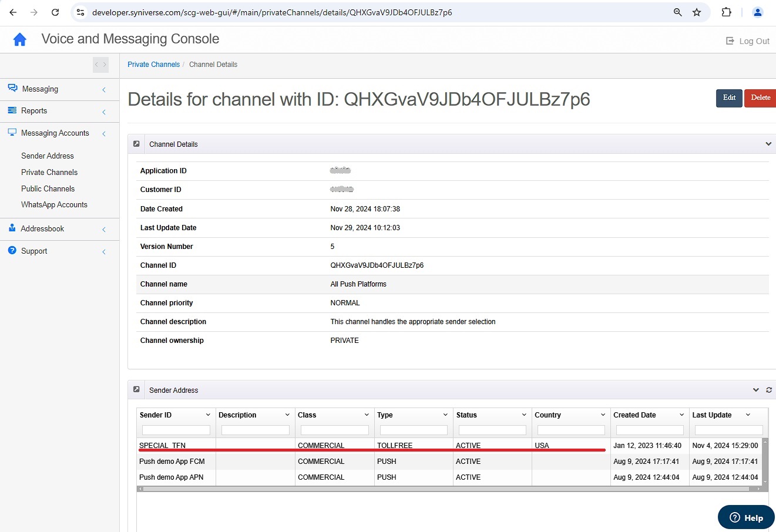
Task: Open the Help widget button
Action: 746,517
